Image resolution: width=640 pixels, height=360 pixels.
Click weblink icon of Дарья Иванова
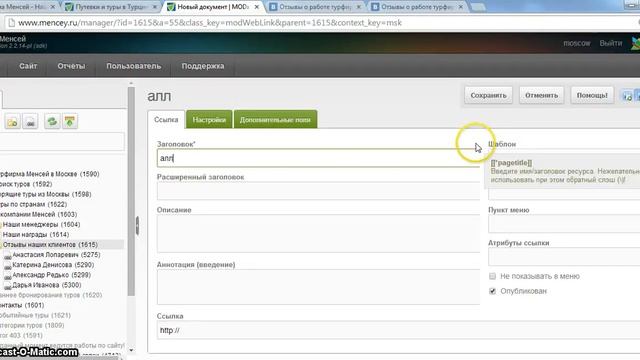point(7,286)
